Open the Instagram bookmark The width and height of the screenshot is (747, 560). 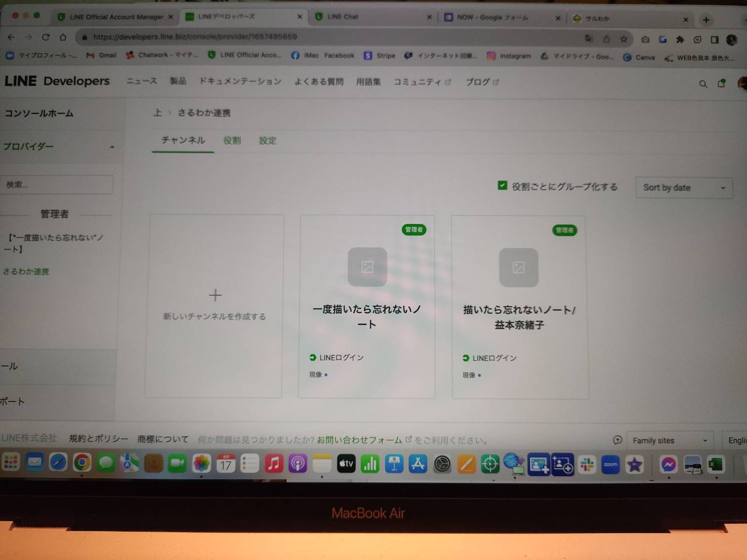[509, 56]
